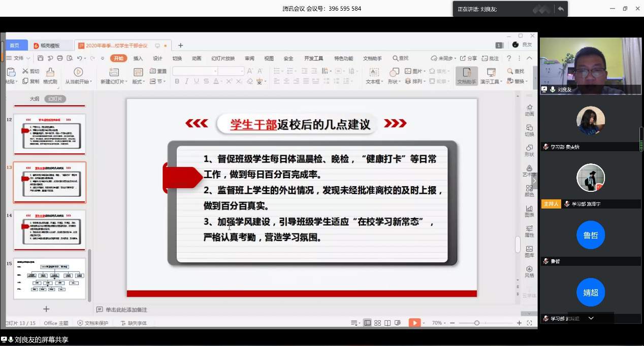Open the 插入 ribbon tab
Image resolution: width=644 pixels, height=346 pixels.
pos(138,58)
